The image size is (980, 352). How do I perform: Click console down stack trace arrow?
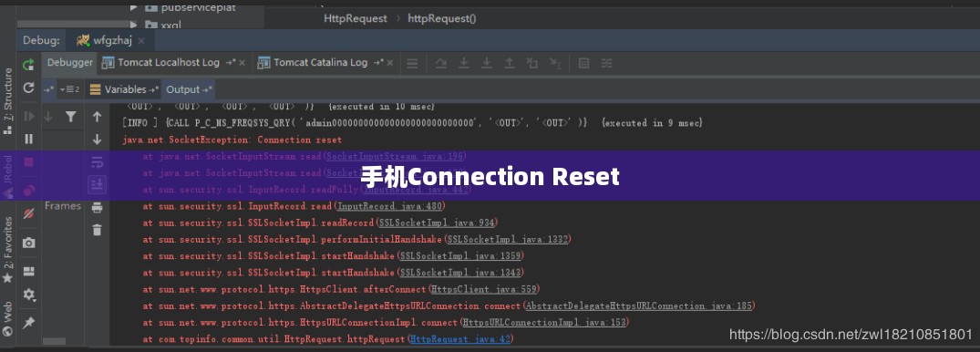97,139
